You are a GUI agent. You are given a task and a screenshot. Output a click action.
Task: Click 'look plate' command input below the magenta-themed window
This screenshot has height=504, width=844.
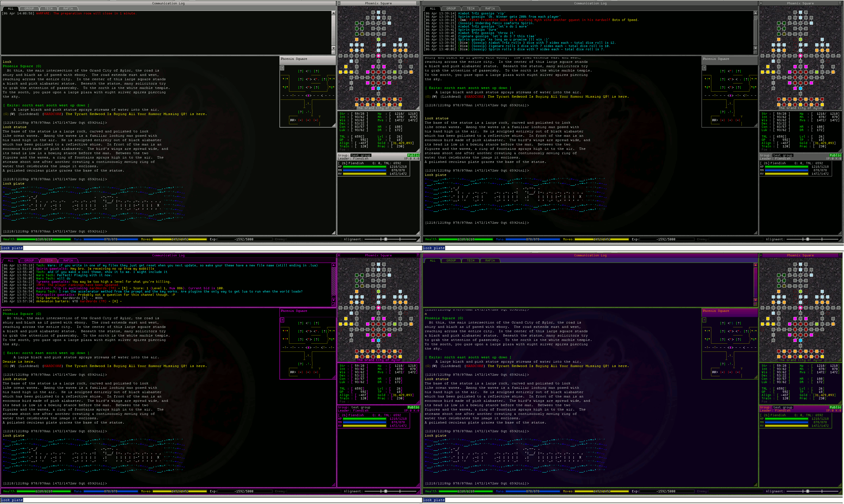pos(12,500)
